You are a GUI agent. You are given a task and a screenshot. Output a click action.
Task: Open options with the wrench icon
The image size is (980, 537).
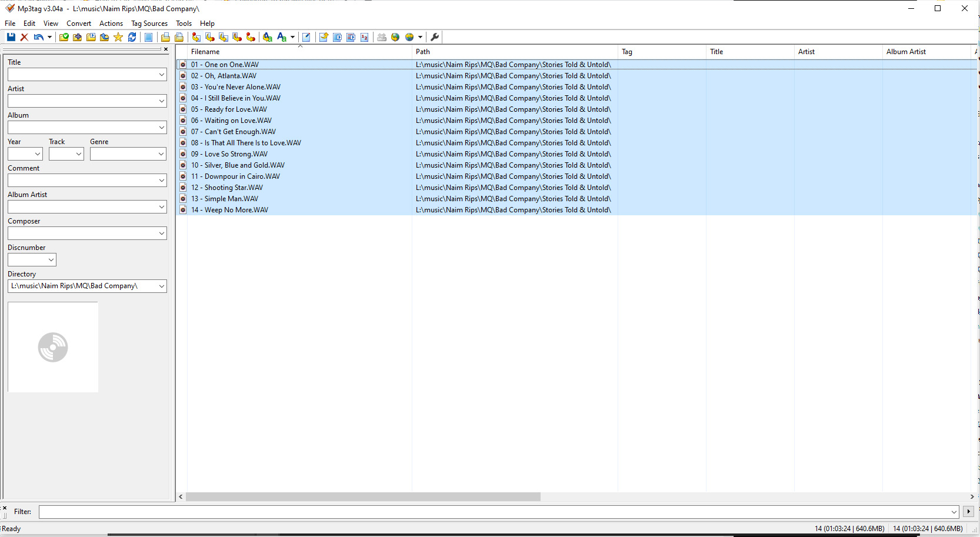coord(435,37)
